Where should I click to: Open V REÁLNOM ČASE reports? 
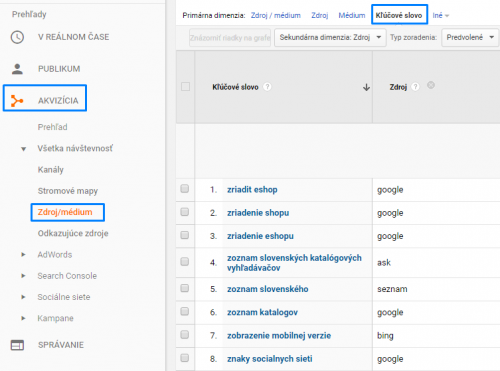[73, 37]
